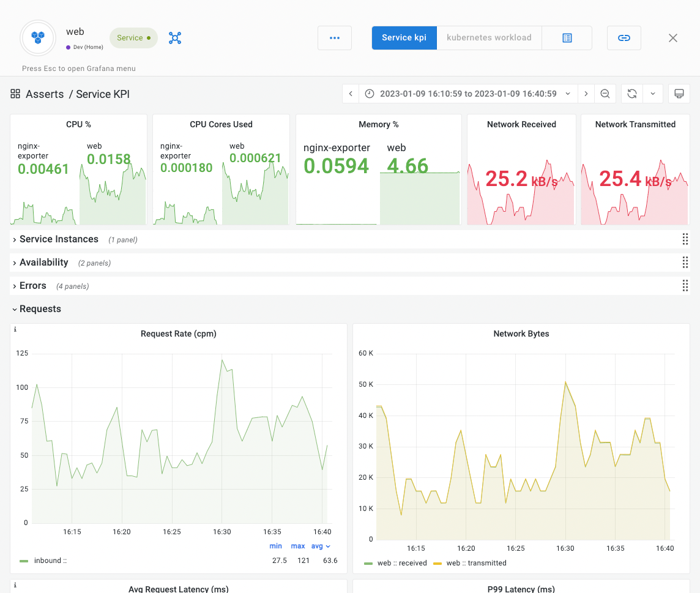Switch to the list view tab icon
700x593 pixels.
point(567,38)
